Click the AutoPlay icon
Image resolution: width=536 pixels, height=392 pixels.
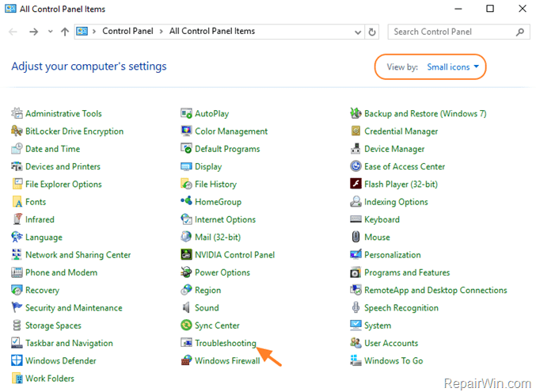point(186,113)
